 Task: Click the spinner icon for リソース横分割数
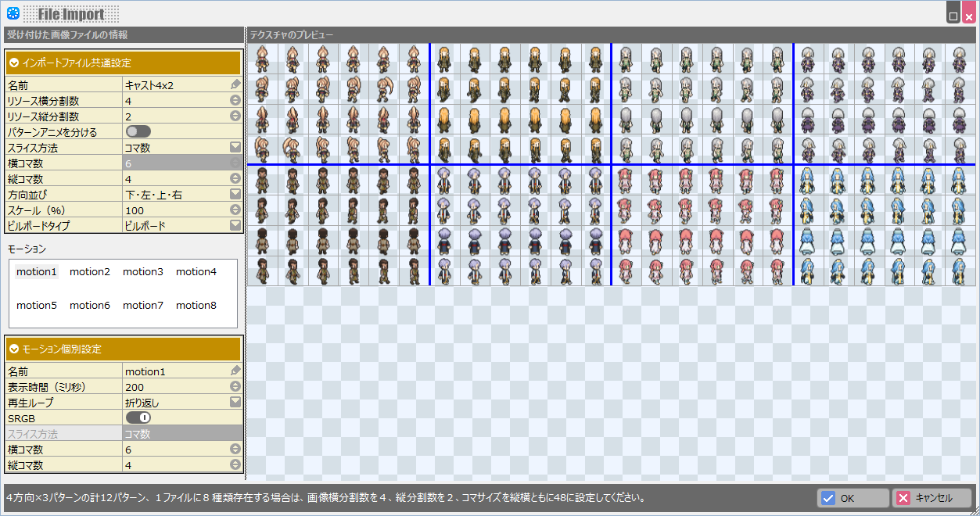click(x=235, y=100)
